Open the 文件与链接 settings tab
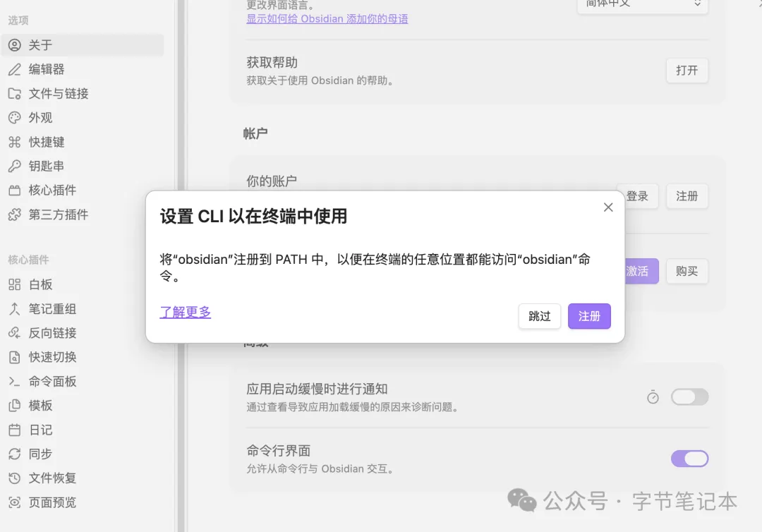The width and height of the screenshot is (762, 532). point(83,94)
